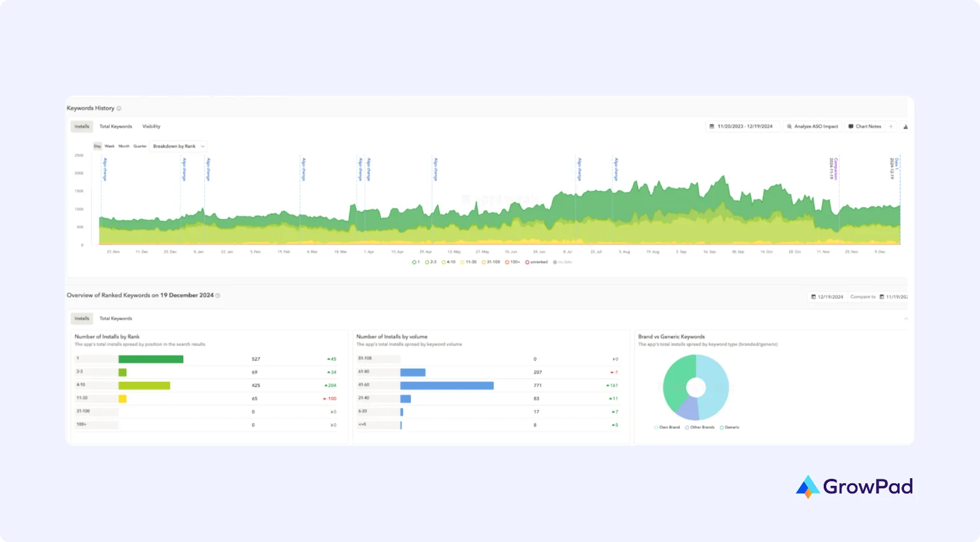Screen dimensions: 980x542
Task: Select Installs tab in Keywords History
Action: (82, 126)
